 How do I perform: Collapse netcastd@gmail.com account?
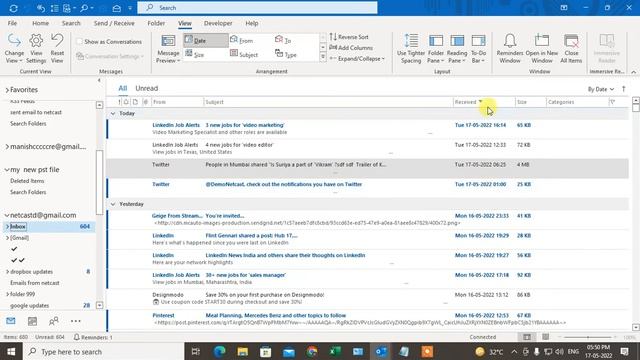click(7, 215)
